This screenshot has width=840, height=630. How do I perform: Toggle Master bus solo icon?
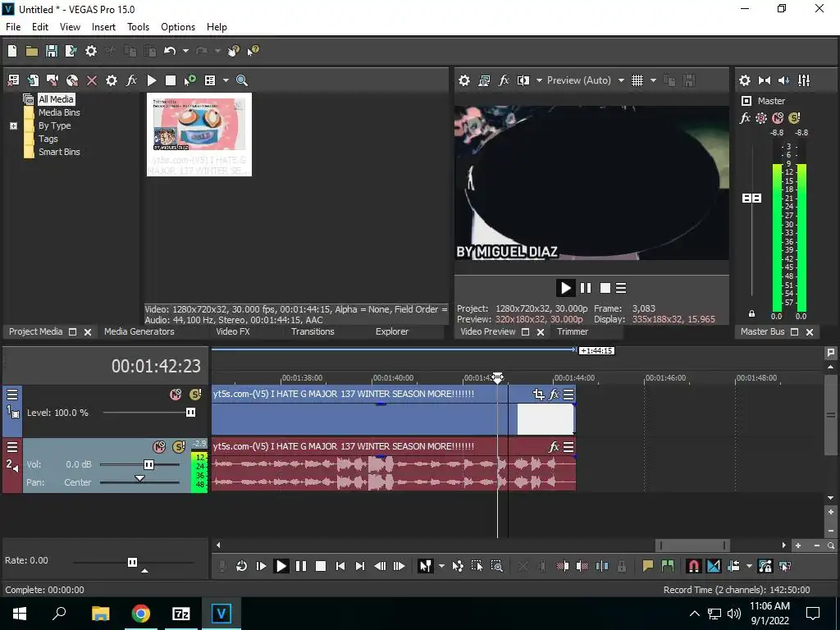[794, 118]
